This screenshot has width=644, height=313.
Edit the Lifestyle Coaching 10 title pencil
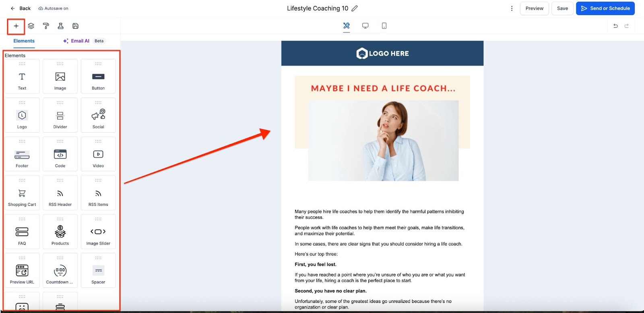(x=355, y=8)
